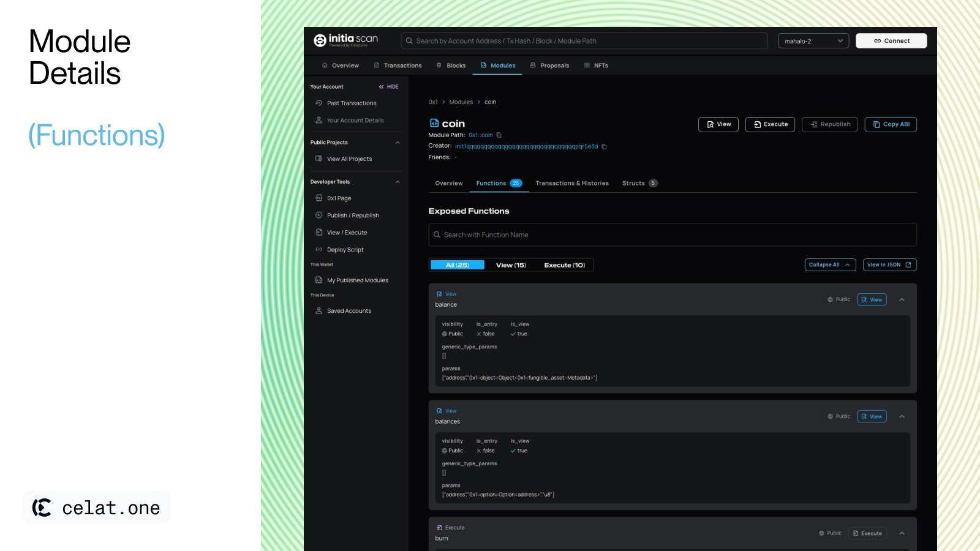Collapse the Public Projects section
Screen dimensions: 980x551
click(398, 143)
